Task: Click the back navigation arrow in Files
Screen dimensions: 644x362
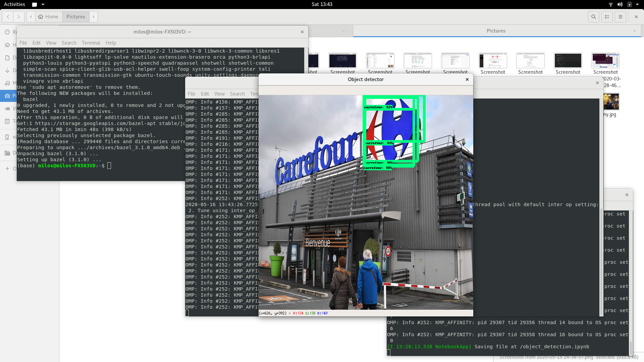Action: click(7, 16)
